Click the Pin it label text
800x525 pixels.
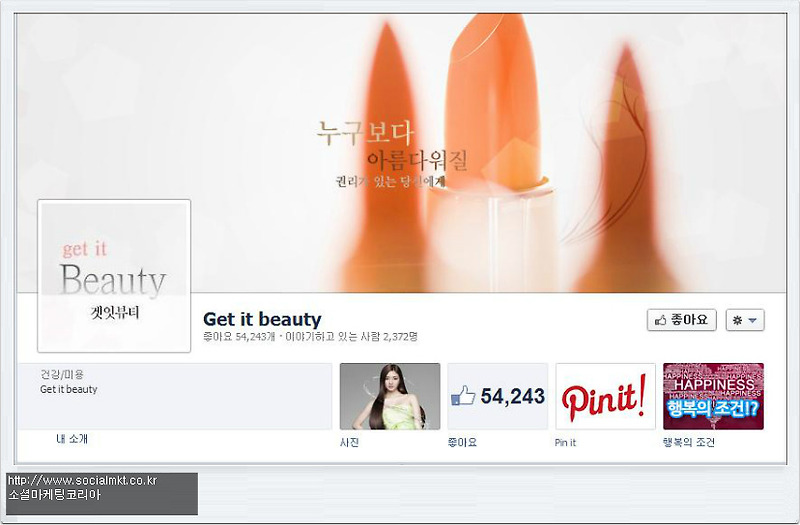pos(565,442)
